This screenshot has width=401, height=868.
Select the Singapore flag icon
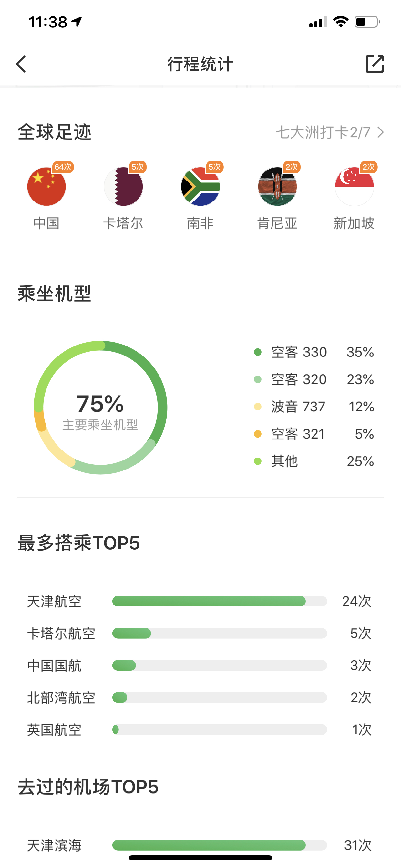click(355, 186)
